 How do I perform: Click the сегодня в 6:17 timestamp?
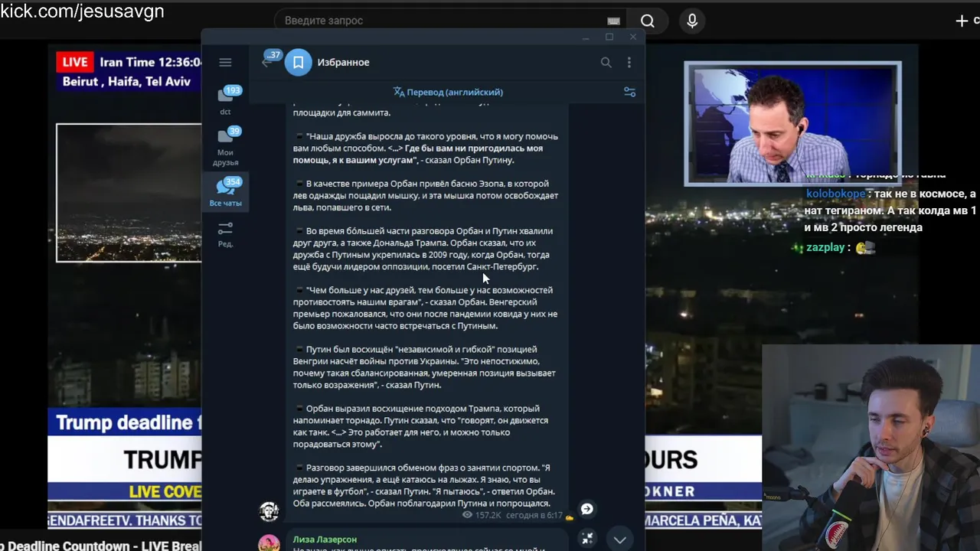(534, 516)
